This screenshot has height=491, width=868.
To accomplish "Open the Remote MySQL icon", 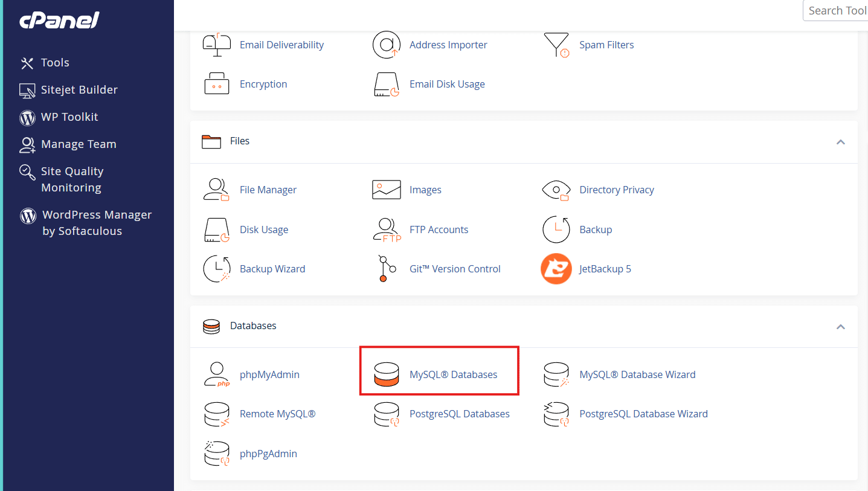I will 217,414.
